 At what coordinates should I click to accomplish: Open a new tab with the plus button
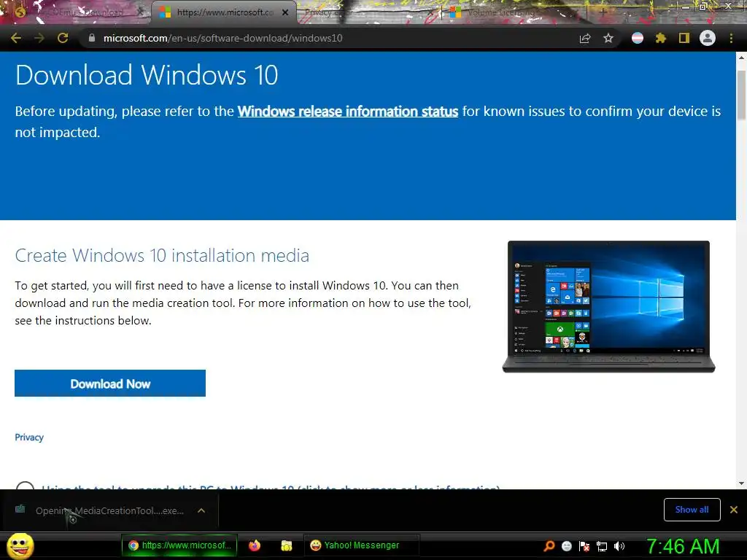(603, 12)
